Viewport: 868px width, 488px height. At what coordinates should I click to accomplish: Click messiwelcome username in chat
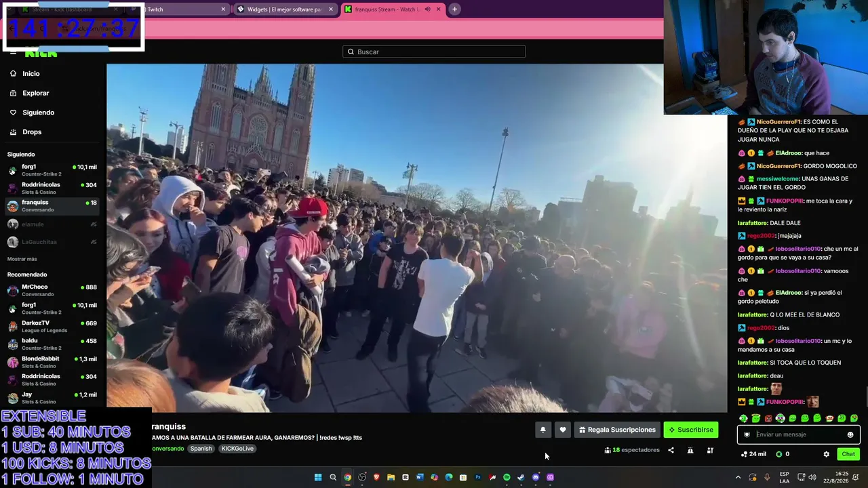777,179
